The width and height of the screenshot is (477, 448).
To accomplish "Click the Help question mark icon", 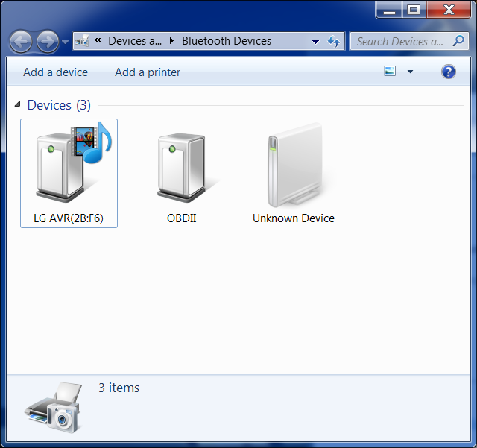I will [449, 72].
